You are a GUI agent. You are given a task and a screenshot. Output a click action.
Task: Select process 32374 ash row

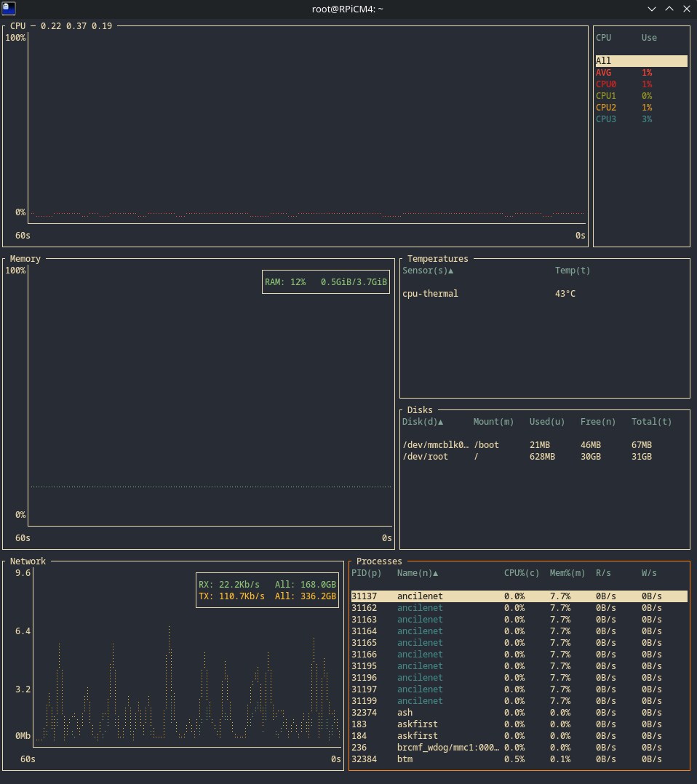[519, 713]
